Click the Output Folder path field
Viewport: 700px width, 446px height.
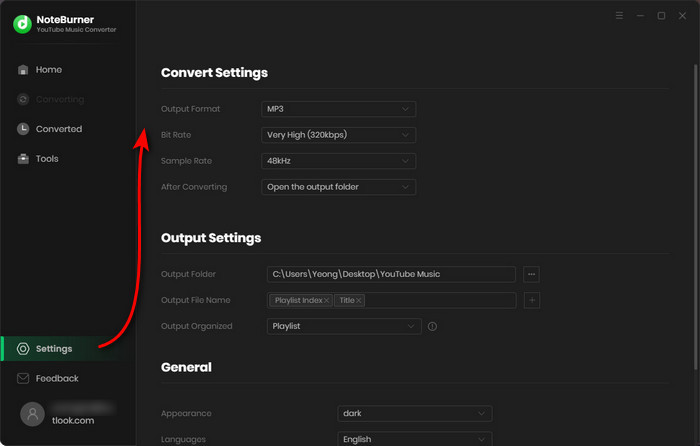point(391,274)
